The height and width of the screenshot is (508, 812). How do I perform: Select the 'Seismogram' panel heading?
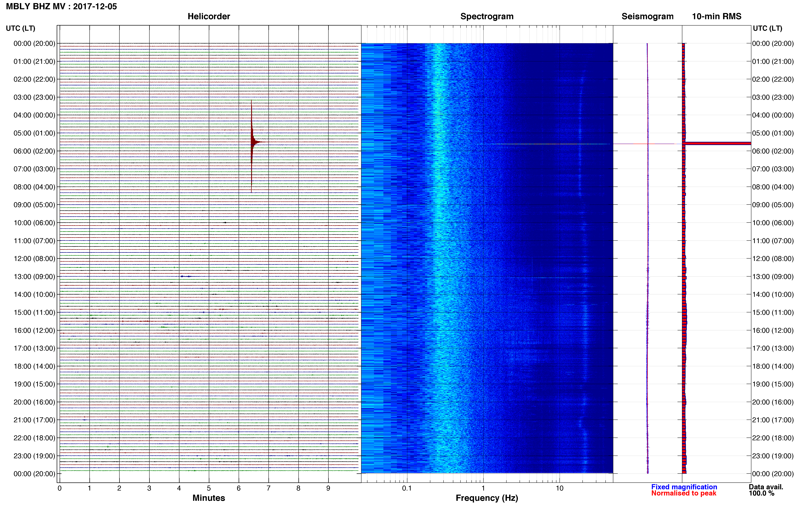[x=648, y=16]
